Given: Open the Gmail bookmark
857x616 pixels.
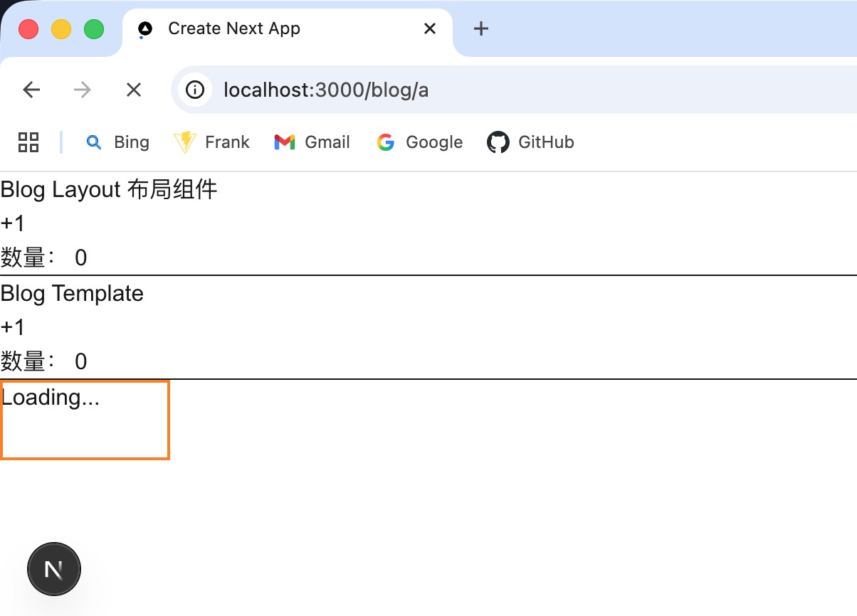Looking at the screenshot, I should point(312,142).
